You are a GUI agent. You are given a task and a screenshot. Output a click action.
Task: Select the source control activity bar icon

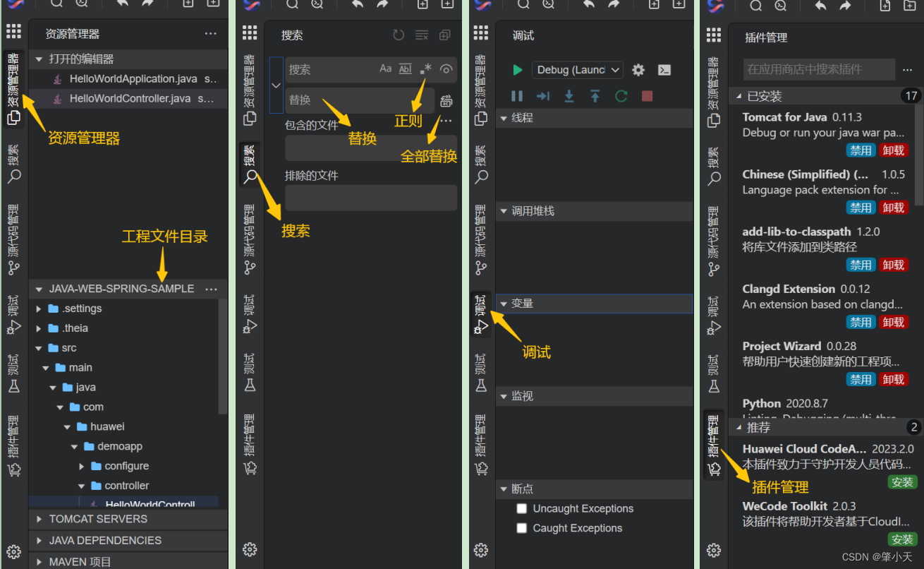click(14, 267)
